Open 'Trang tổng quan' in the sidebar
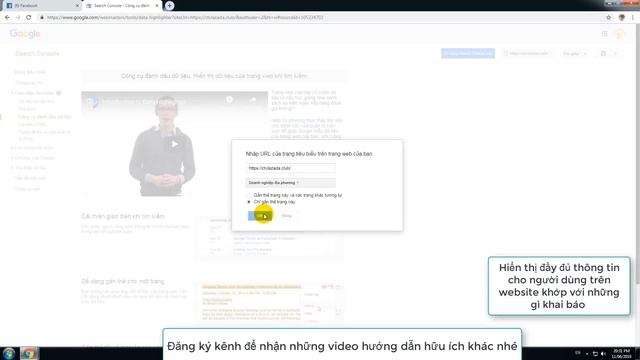This screenshot has width=640, height=360. pyautogui.click(x=30, y=72)
